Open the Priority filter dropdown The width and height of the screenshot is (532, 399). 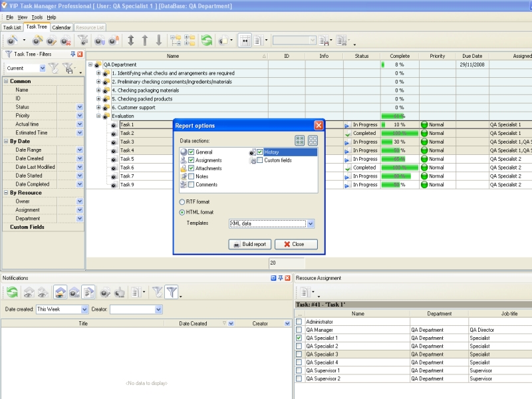click(80, 115)
